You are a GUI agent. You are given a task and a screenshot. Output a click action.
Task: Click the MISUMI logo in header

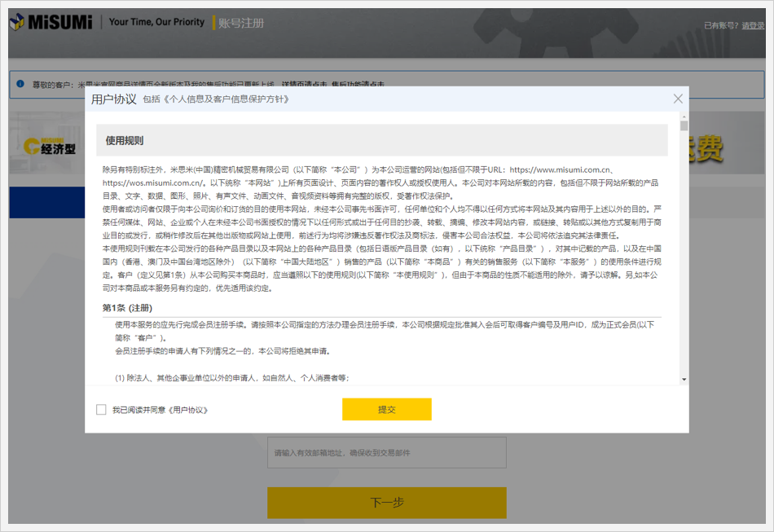(x=51, y=23)
